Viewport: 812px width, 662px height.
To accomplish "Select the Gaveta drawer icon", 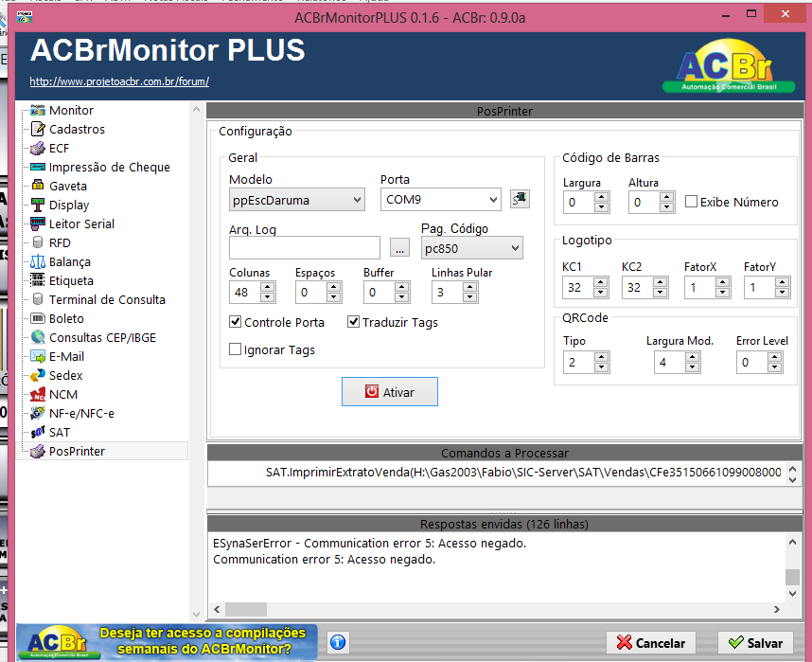I will (37, 186).
